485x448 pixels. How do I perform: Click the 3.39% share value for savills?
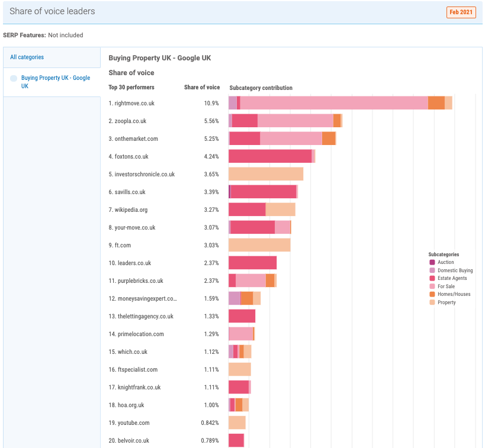point(211,192)
